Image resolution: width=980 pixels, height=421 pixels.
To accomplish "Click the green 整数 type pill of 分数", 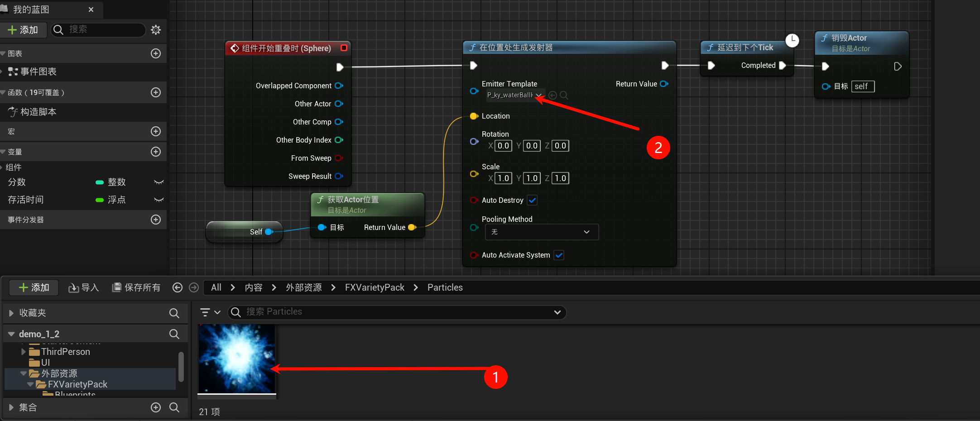I will [x=100, y=182].
